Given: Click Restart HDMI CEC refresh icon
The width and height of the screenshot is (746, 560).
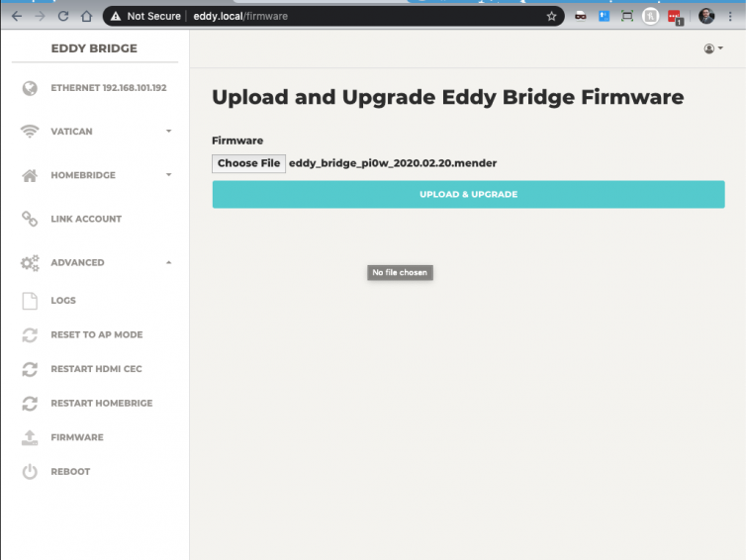Looking at the screenshot, I should click(x=30, y=369).
